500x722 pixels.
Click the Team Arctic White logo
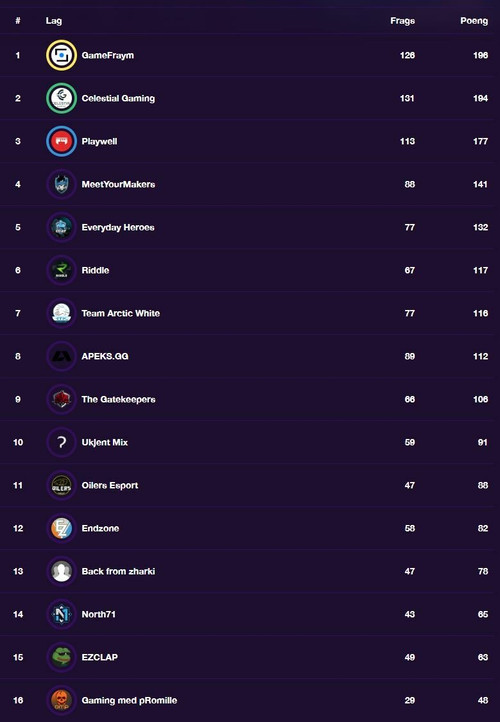pyautogui.click(x=61, y=313)
